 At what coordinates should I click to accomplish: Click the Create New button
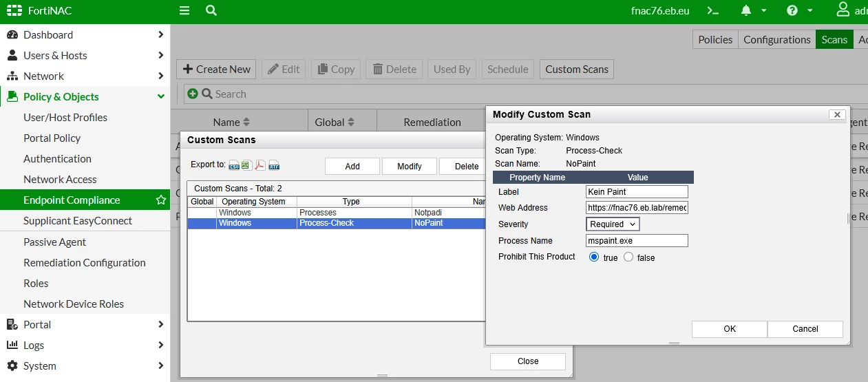[x=216, y=69]
